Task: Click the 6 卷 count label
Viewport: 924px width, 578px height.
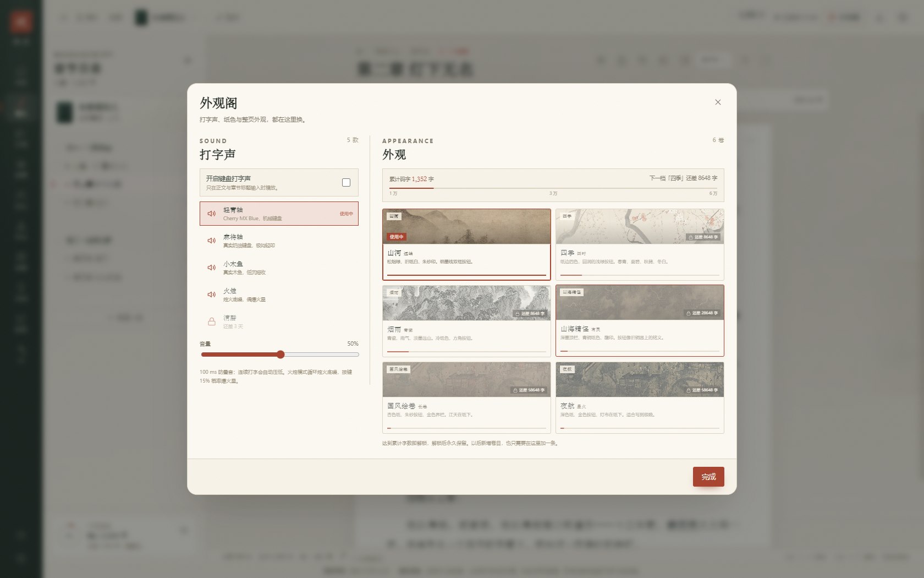Action: (x=718, y=140)
